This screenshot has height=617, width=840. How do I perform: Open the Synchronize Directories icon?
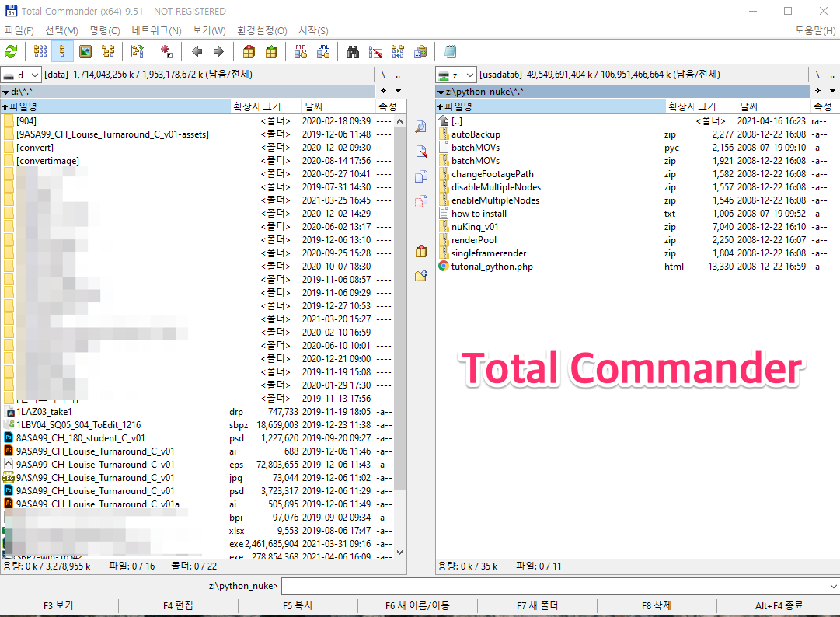click(398, 51)
